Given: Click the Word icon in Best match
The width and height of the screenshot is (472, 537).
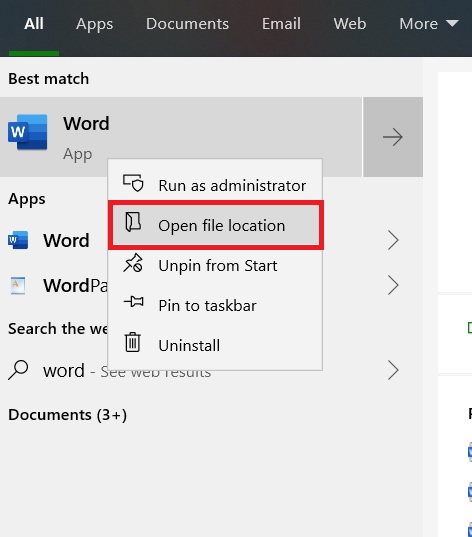Looking at the screenshot, I should (x=28, y=132).
